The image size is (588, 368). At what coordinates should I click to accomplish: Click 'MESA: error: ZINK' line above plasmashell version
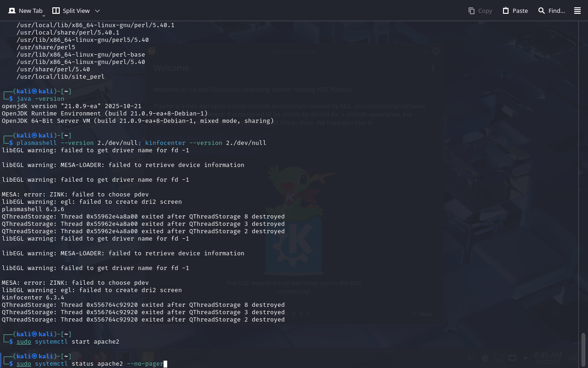coord(75,194)
